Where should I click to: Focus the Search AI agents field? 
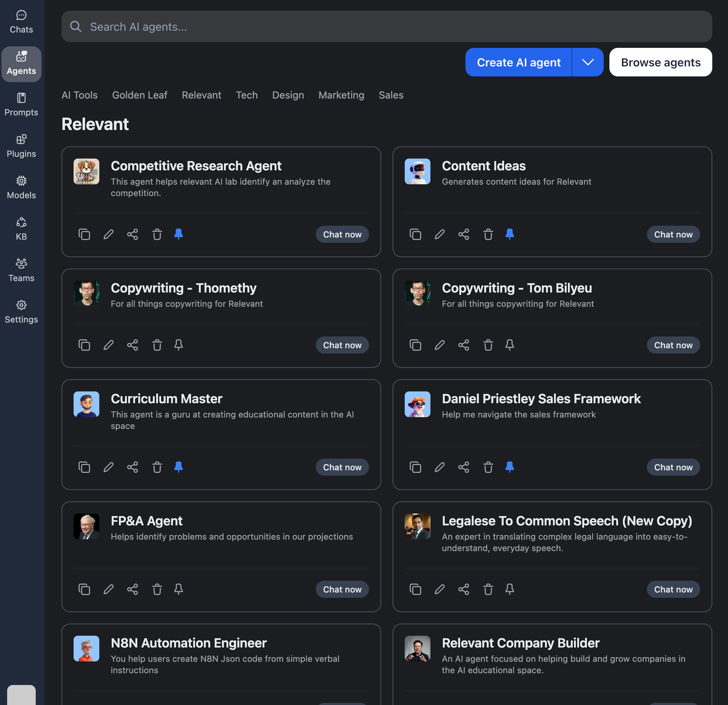(386, 27)
